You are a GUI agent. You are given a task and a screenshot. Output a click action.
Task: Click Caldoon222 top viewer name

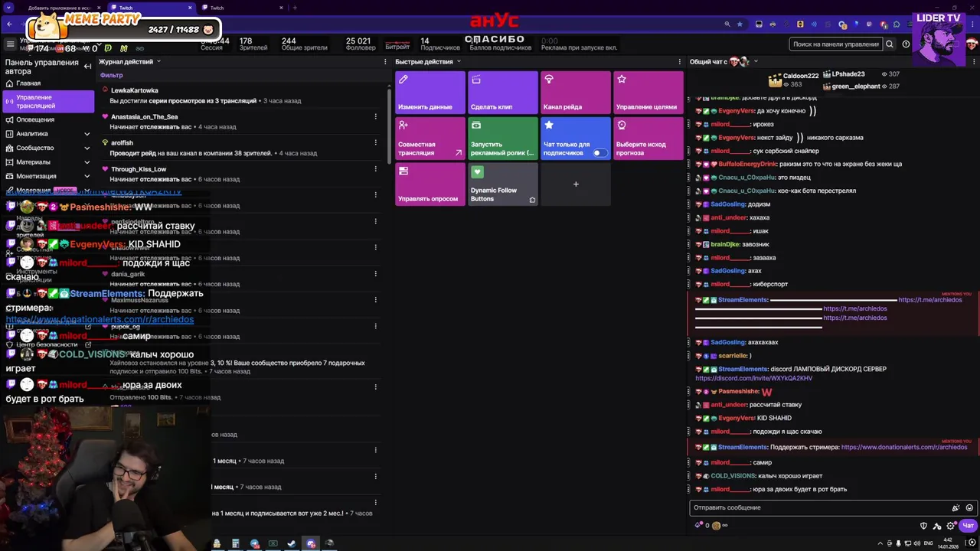[801, 77]
